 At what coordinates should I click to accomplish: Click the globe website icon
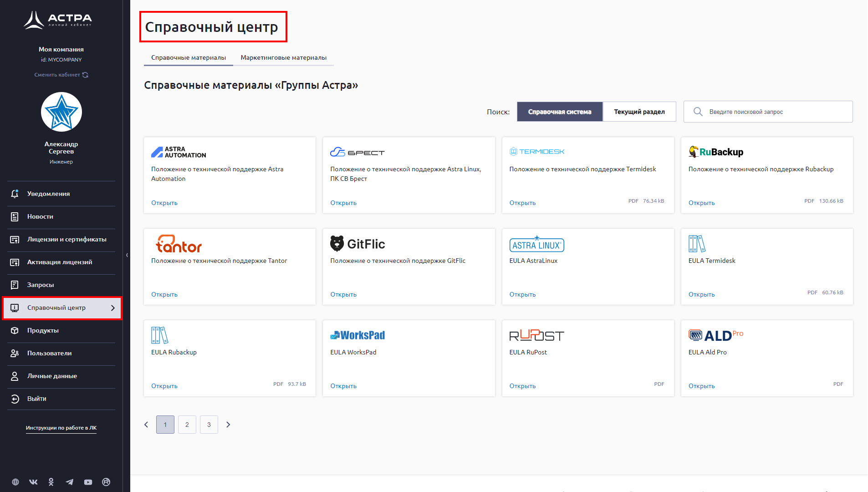tap(15, 482)
